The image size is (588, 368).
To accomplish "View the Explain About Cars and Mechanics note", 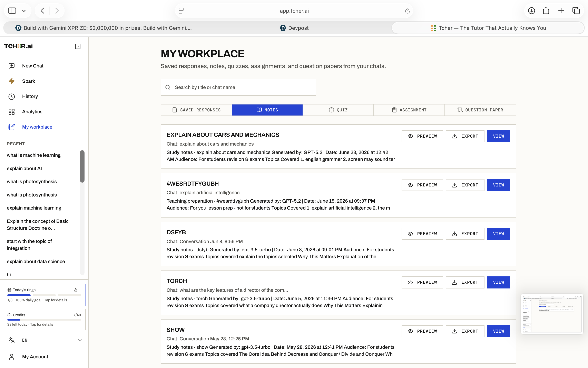I will [499, 136].
